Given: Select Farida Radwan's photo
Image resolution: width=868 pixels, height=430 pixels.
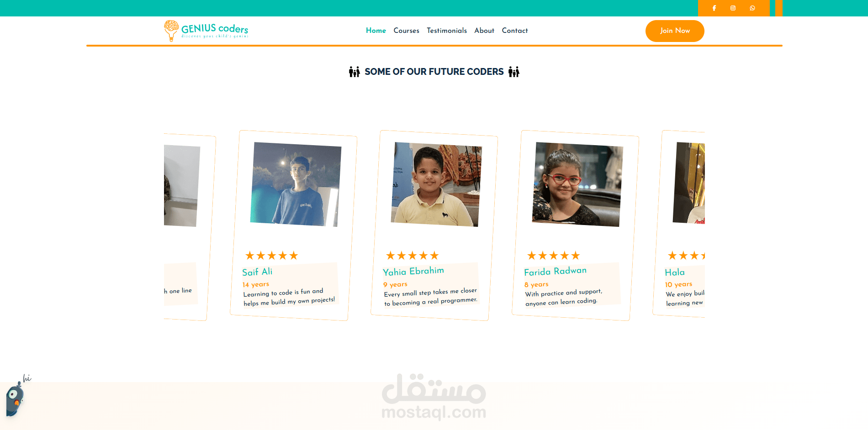Looking at the screenshot, I should click(x=577, y=184).
